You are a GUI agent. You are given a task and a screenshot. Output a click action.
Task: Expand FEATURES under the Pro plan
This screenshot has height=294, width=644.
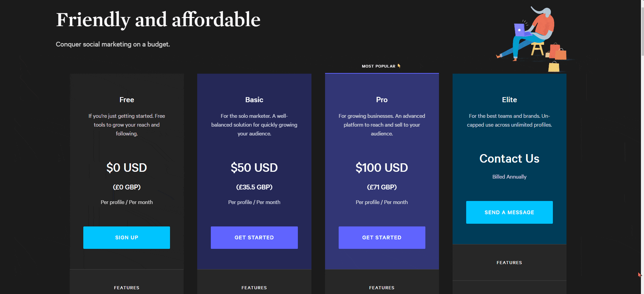[x=382, y=288]
